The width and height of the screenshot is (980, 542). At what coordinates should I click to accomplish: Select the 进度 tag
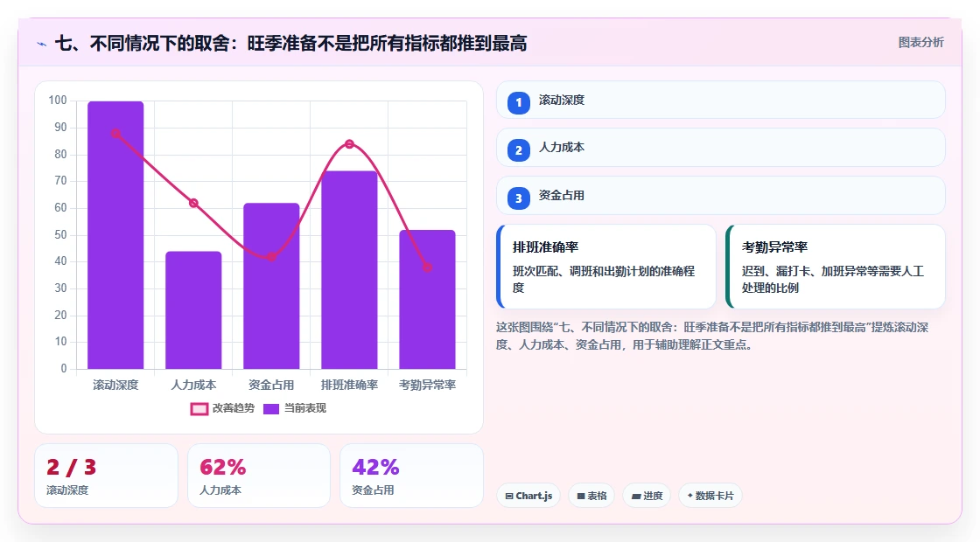(x=647, y=496)
